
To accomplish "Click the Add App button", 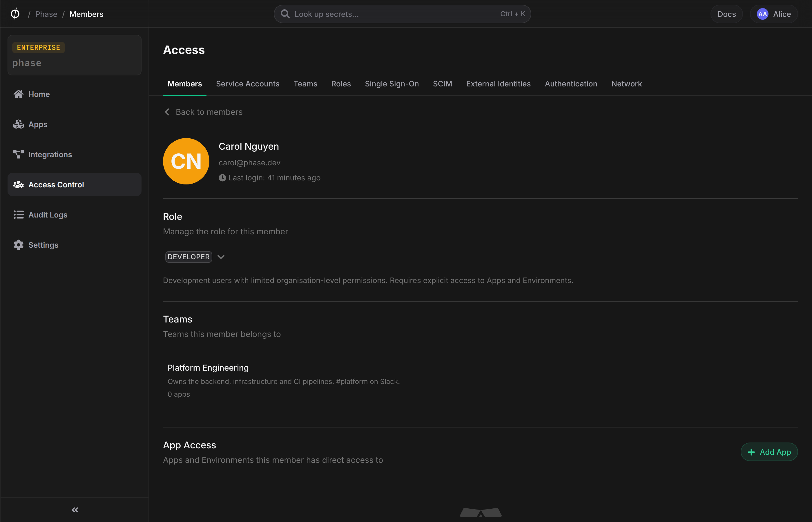I will (x=769, y=452).
